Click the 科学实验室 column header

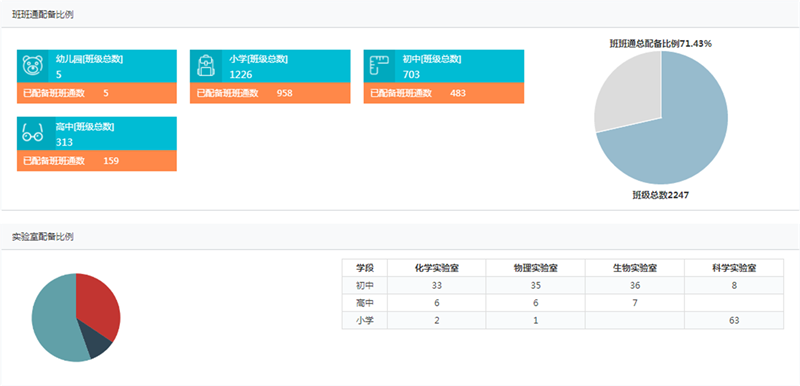tap(734, 268)
